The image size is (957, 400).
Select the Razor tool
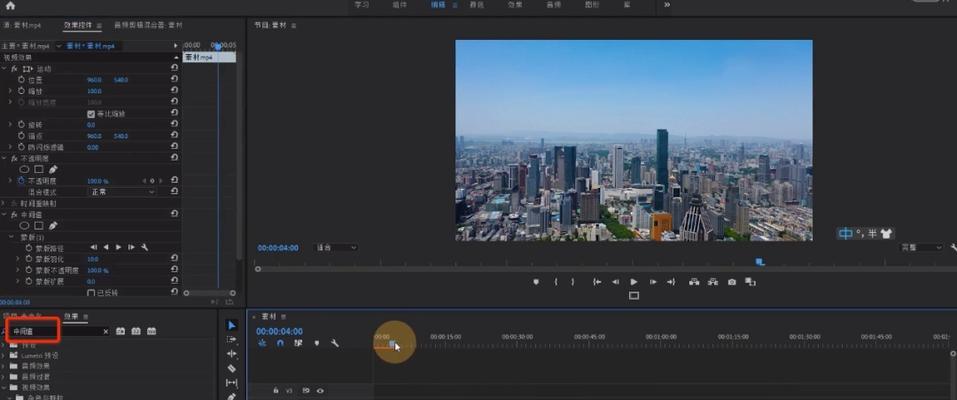click(x=231, y=368)
